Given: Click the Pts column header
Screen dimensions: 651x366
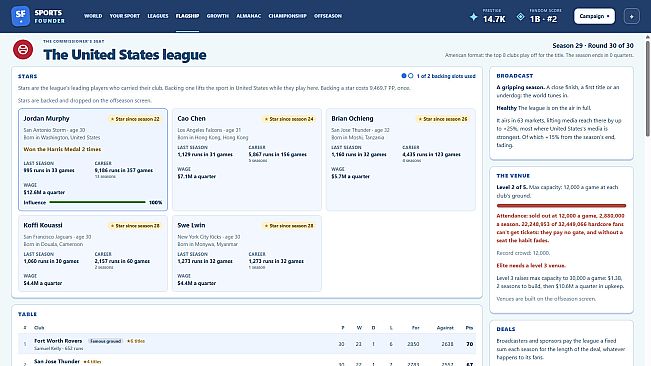Looking at the screenshot, I should point(469,328).
